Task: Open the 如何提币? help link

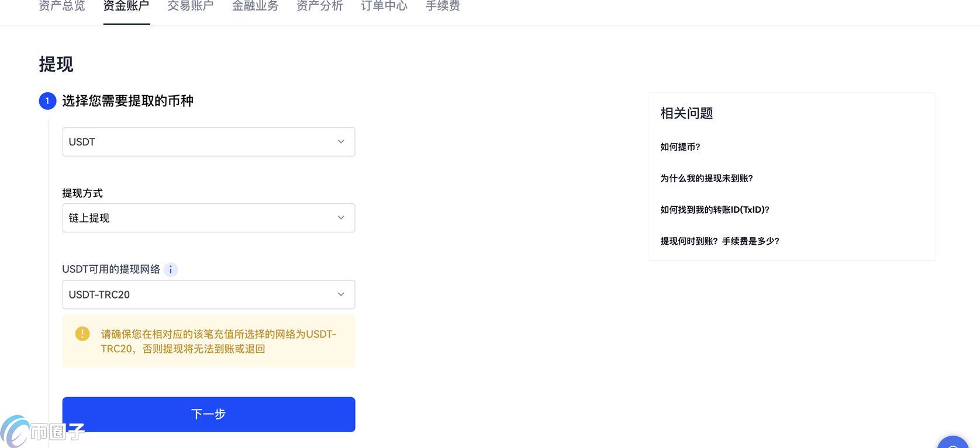Action: click(680, 147)
